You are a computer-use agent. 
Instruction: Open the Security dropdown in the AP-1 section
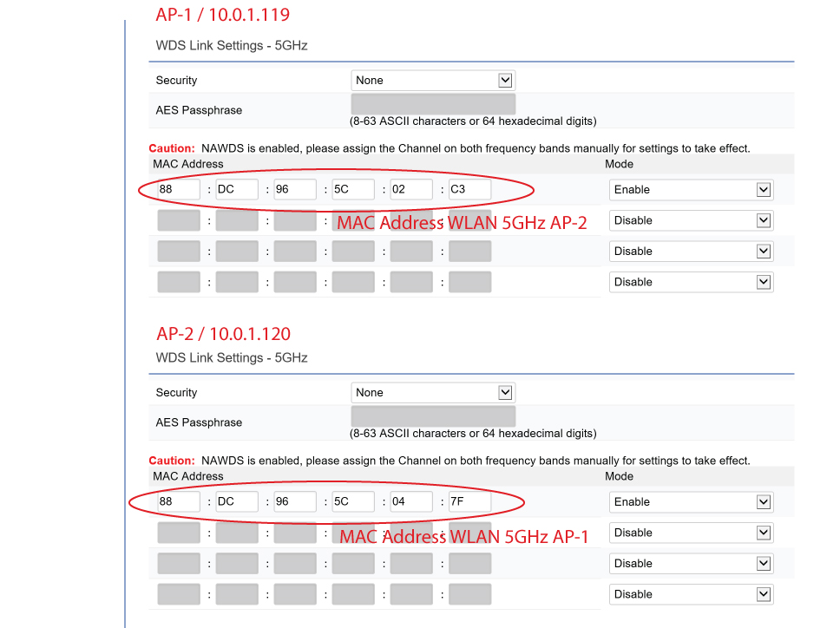(433, 81)
